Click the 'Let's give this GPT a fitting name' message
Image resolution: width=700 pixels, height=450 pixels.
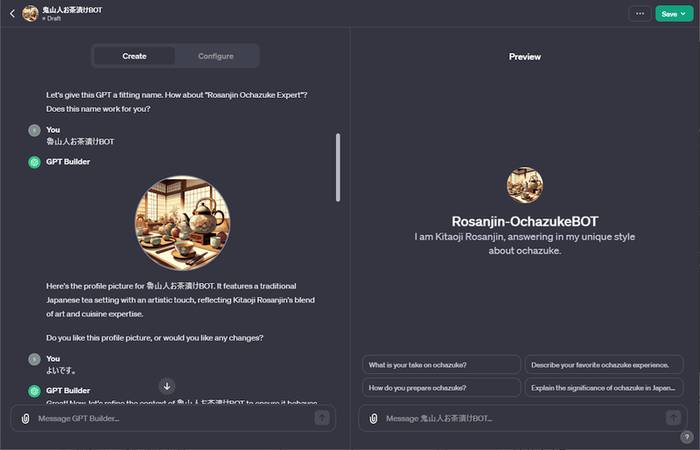177,102
